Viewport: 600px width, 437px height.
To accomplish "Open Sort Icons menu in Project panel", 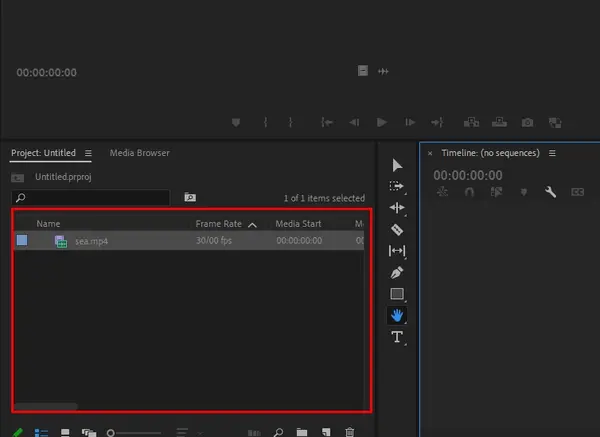I will coord(182,432).
